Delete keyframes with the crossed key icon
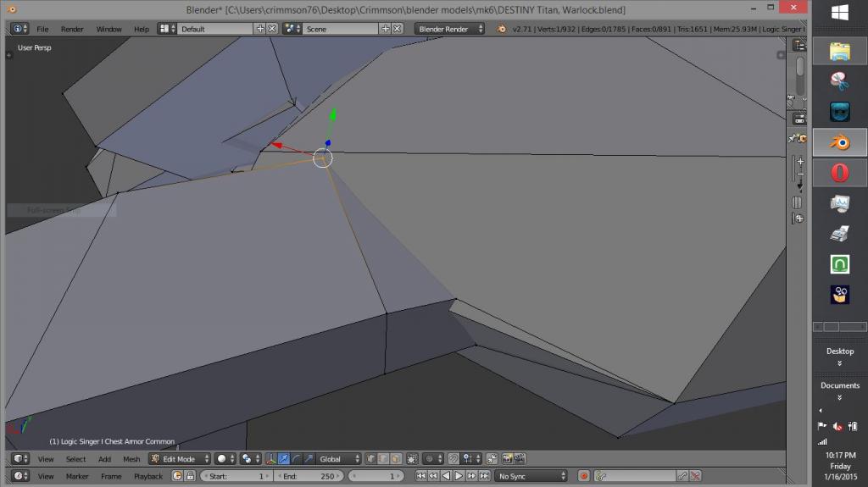 (x=696, y=476)
